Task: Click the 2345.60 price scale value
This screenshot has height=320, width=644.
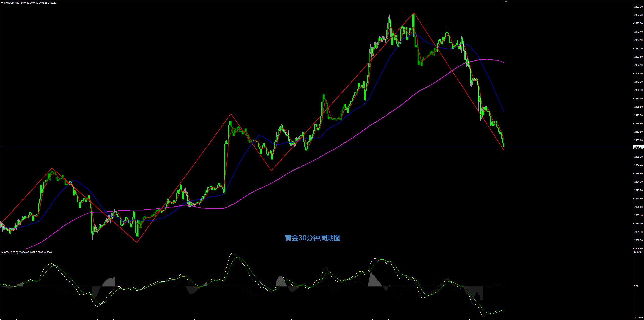Action: (638, 249)
